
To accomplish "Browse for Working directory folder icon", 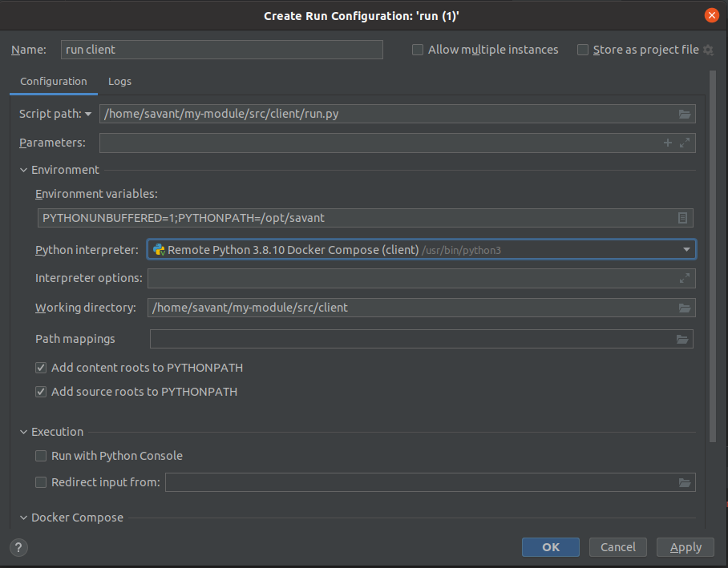I will pyautogui.click(x=684, y=308).
